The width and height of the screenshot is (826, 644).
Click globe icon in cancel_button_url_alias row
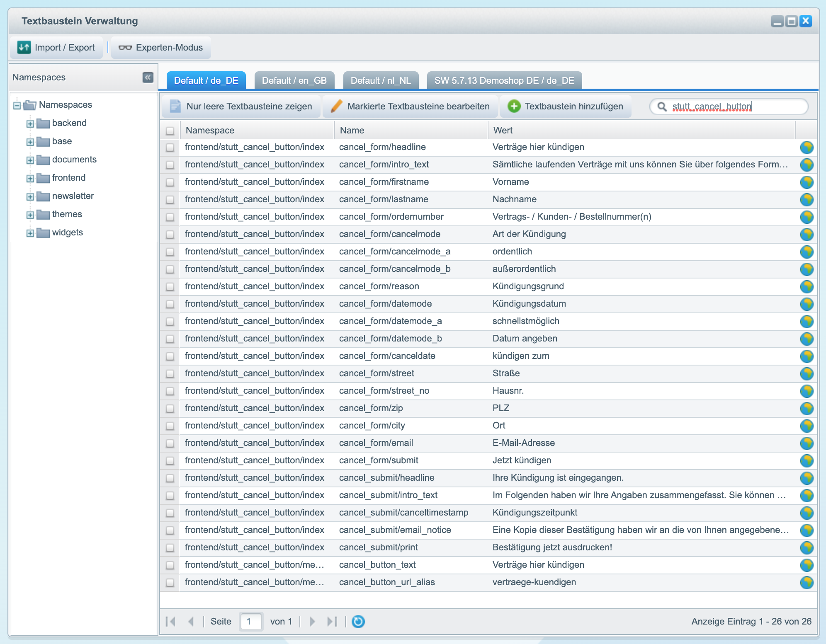pyautogui.click(x=807, y=582)
